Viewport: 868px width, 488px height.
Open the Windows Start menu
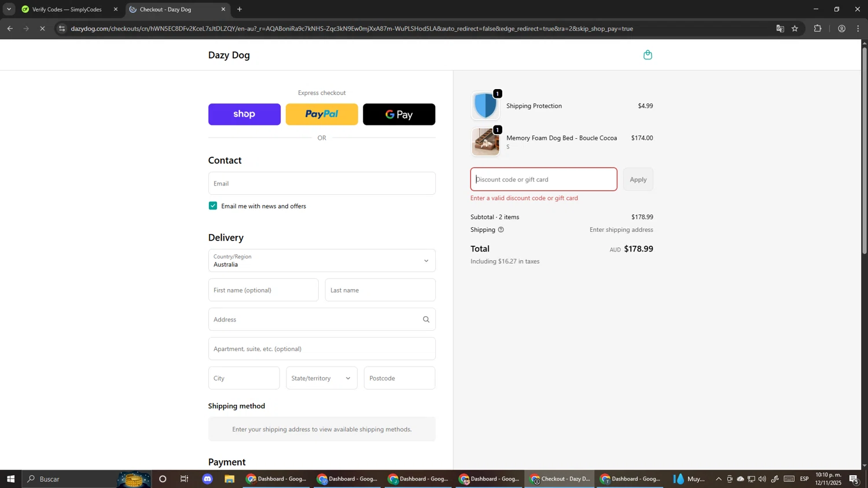[10, 479]
